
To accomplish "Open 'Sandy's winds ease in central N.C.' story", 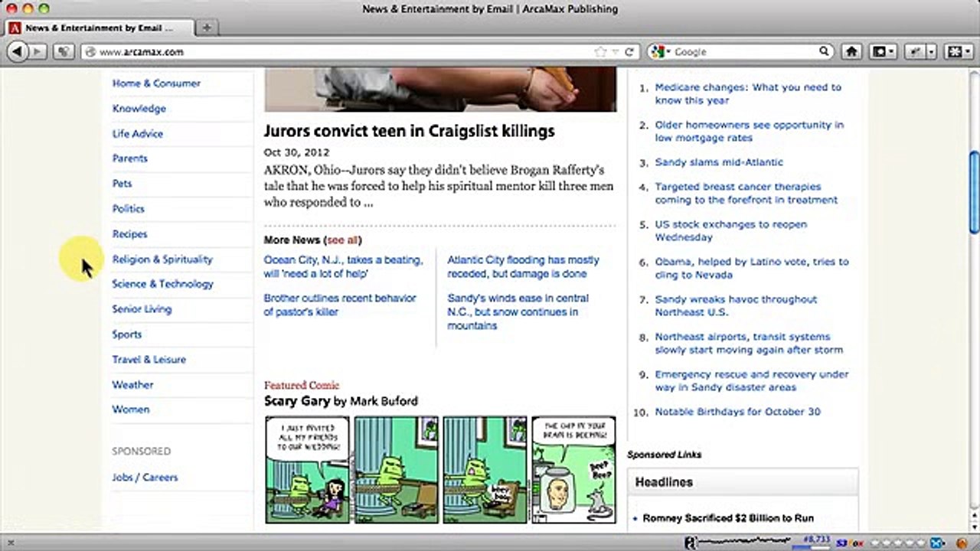I will (x=518, y=311).
